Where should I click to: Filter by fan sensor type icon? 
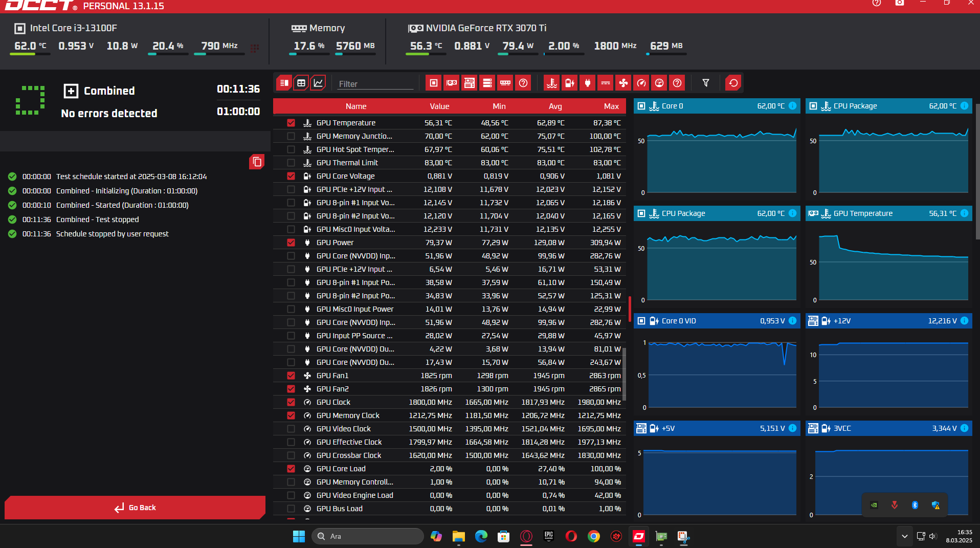[x=623, y=83]
